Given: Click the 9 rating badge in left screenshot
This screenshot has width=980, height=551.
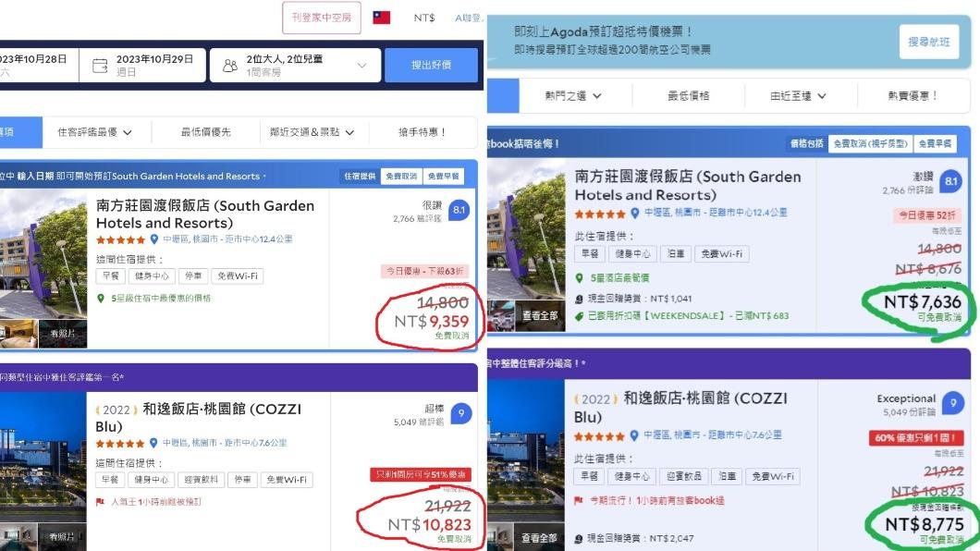Looking at the screenshot, I should click(x=461, y=413).
